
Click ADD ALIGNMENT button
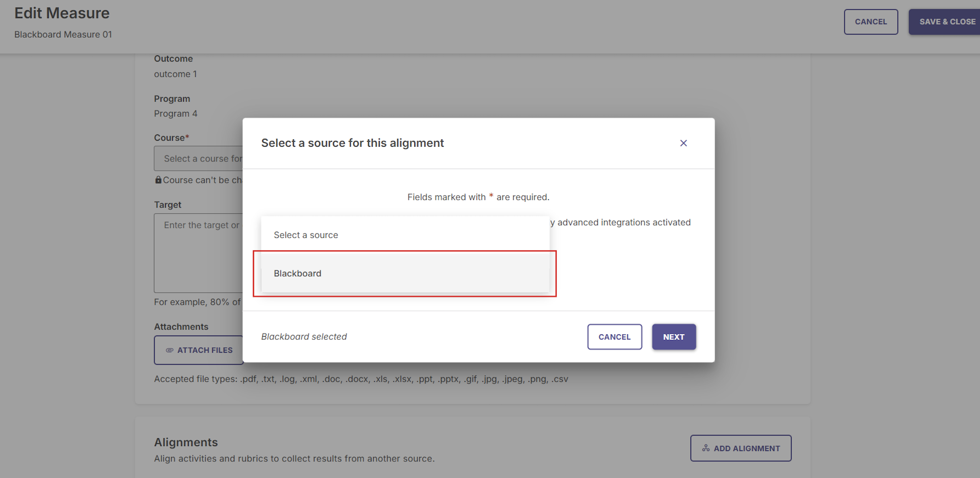click(x=741, y=448)
